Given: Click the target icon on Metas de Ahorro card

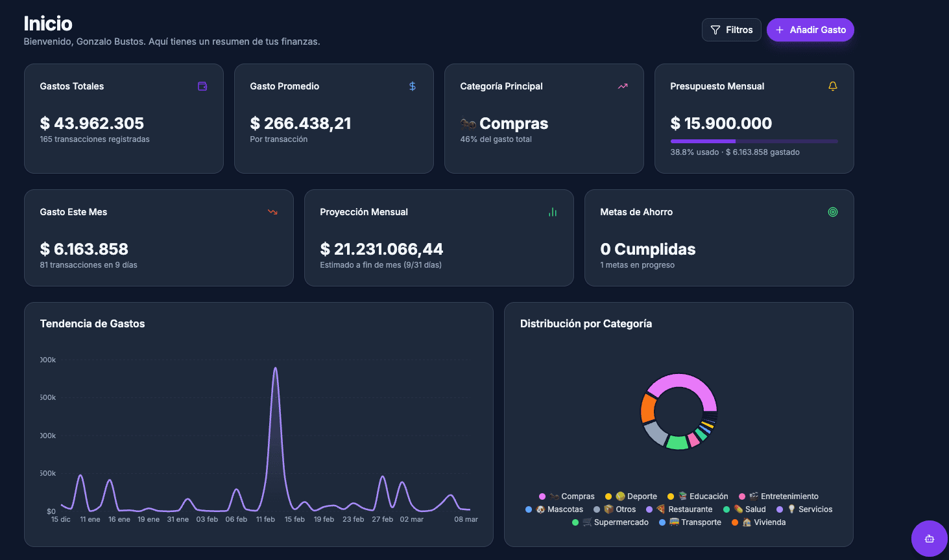Looking at the screenshot, I should click(833, 211).
